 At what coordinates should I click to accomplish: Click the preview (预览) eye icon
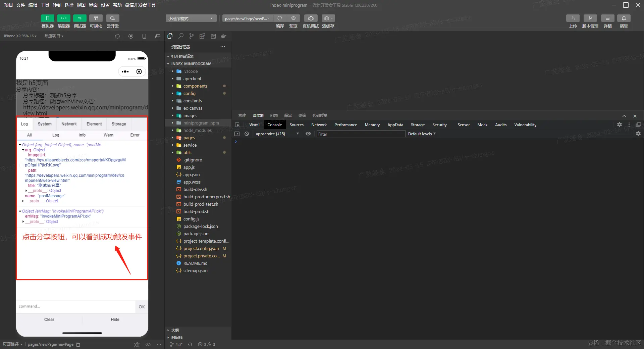[293, 18]
